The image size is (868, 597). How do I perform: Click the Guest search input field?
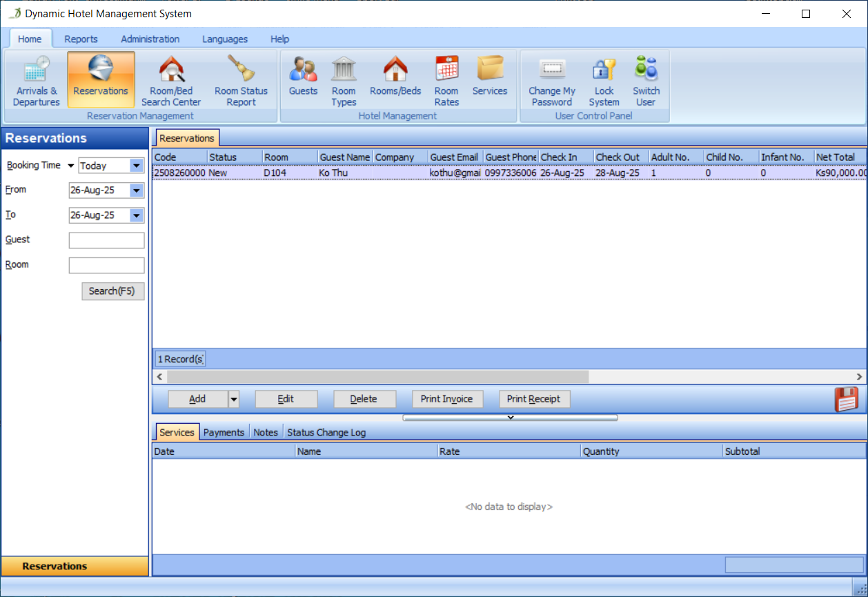pos(106,240)
